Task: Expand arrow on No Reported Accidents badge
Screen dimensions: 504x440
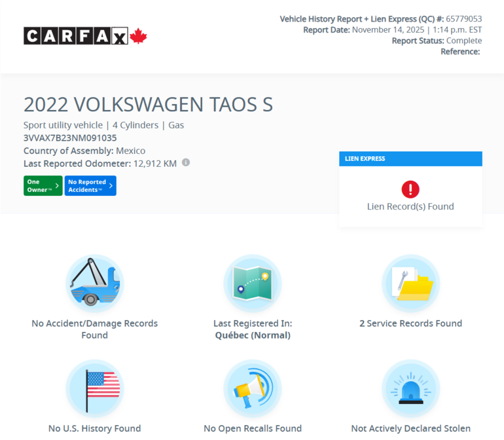Action: tap(111, 186)
